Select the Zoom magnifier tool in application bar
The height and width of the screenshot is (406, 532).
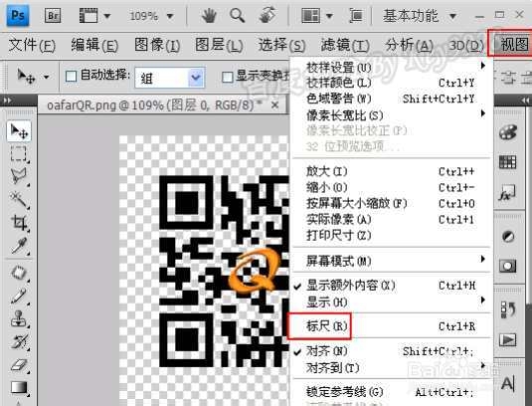[237, 16]
